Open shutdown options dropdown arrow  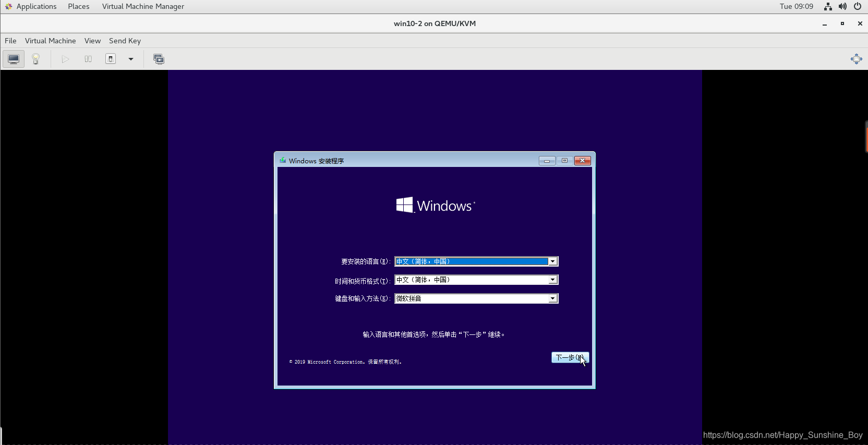131,59
